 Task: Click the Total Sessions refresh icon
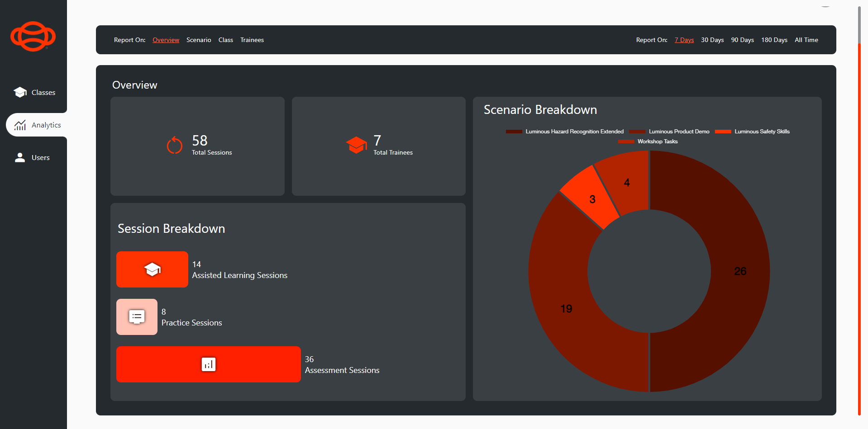pos(174,146)
